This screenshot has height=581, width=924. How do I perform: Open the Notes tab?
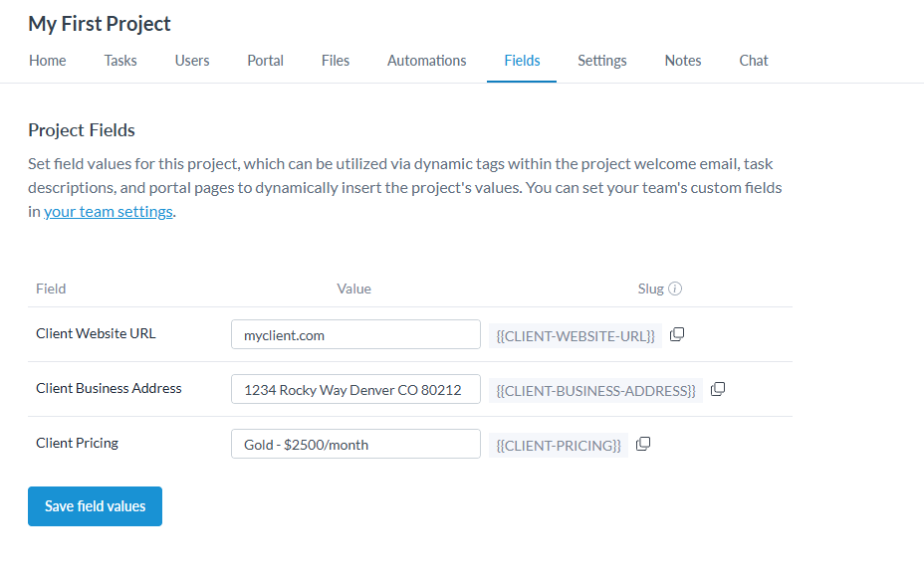coord(683,61)
